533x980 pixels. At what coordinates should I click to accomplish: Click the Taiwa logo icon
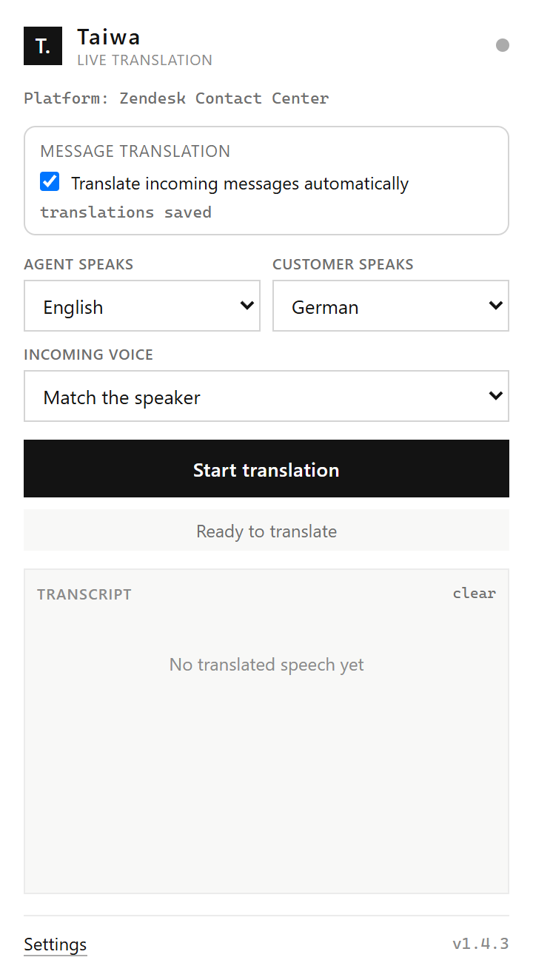click(43, 46)
